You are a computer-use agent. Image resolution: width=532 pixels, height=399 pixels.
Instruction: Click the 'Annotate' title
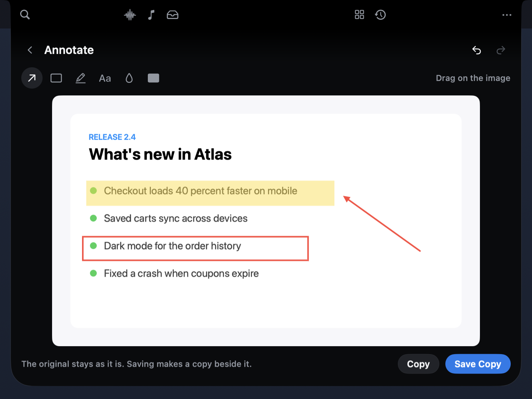[69, 50]
